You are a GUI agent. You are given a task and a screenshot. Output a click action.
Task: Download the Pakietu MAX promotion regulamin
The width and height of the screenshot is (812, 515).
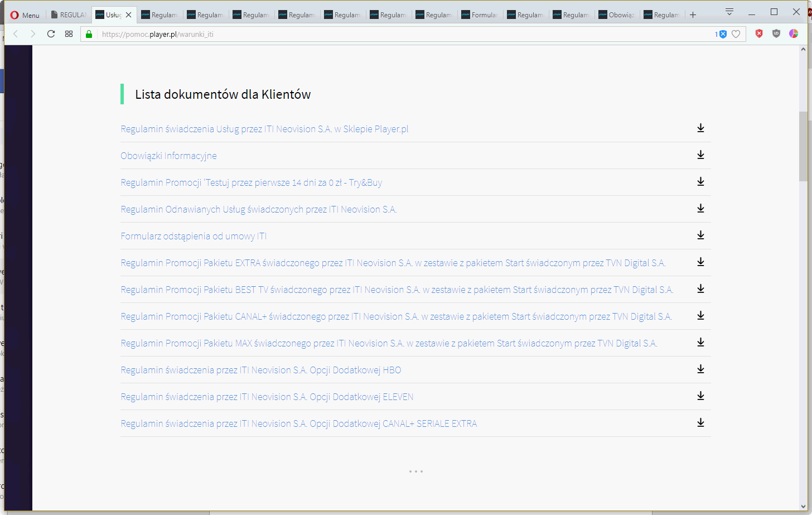tap(700, 343)
